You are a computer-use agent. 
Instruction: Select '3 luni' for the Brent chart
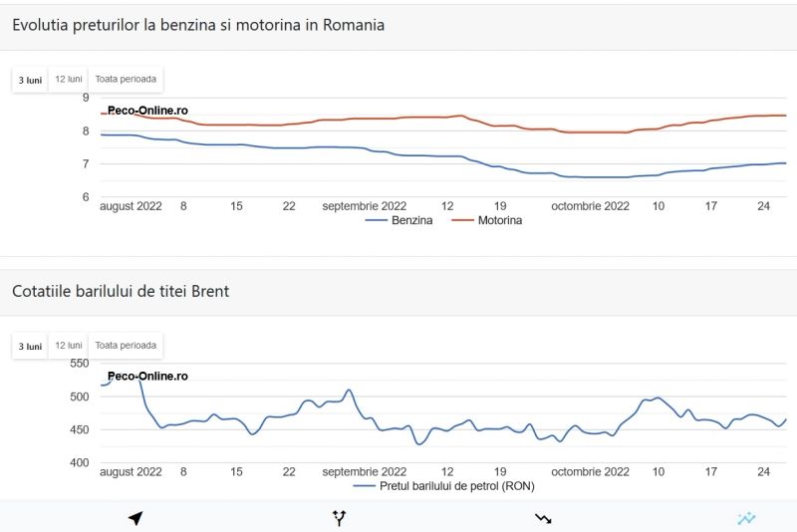coord(30,346)
